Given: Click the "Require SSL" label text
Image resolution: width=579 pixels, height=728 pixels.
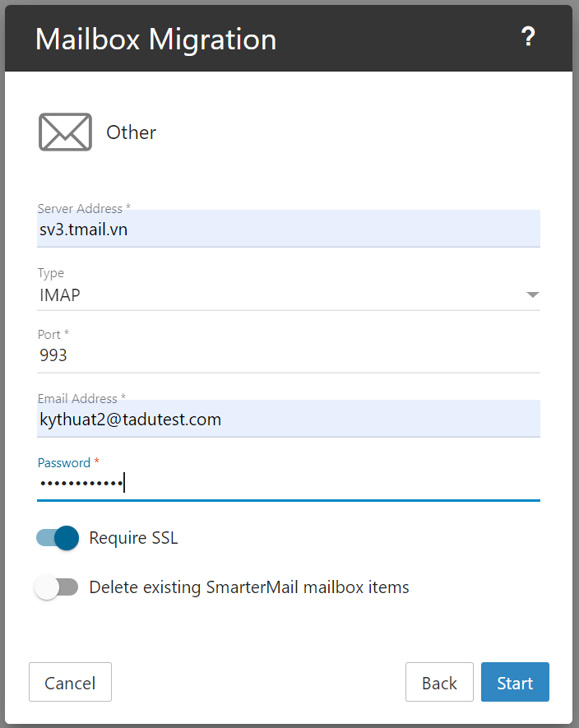Looking at the screenshot, I should click(x=133, y=539).
